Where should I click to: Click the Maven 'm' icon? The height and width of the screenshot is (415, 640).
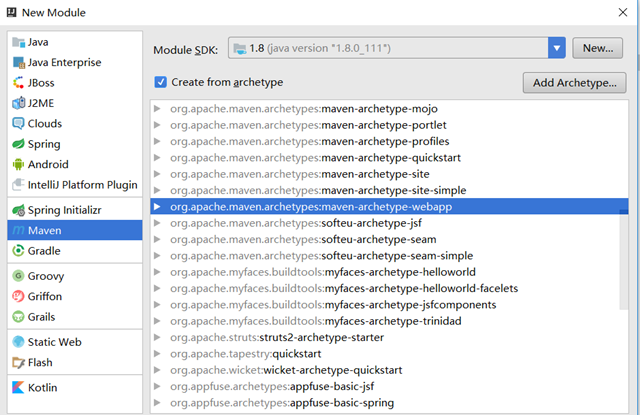[18, 231]
